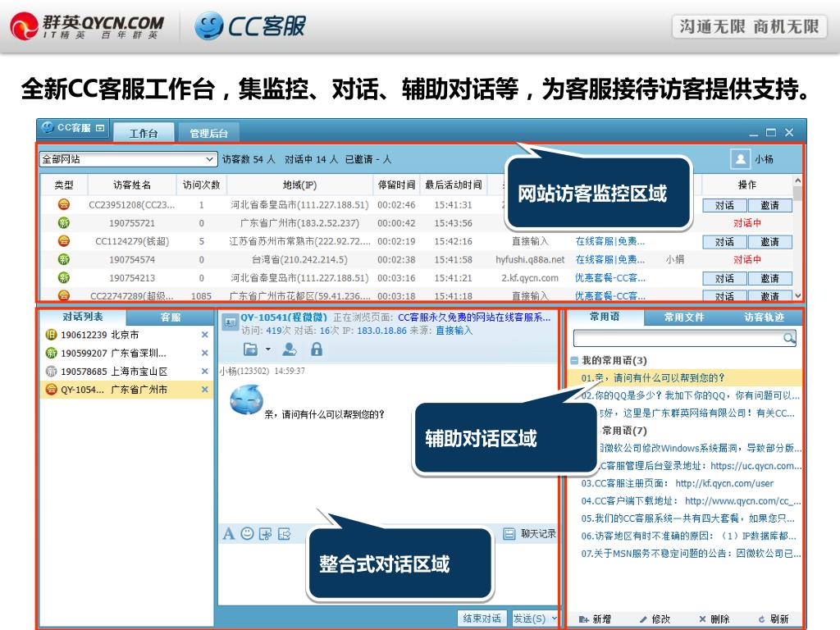Open 优惠套餐-CC客 link in 190754213 row
The height and width of the screenshot is (630, 840).
click(610, 277)
